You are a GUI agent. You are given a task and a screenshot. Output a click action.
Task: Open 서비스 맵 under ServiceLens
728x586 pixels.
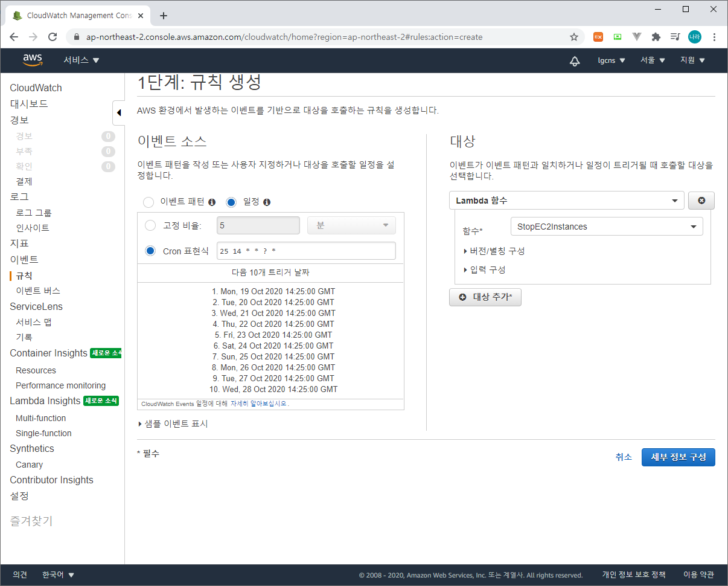coord(34,322)
